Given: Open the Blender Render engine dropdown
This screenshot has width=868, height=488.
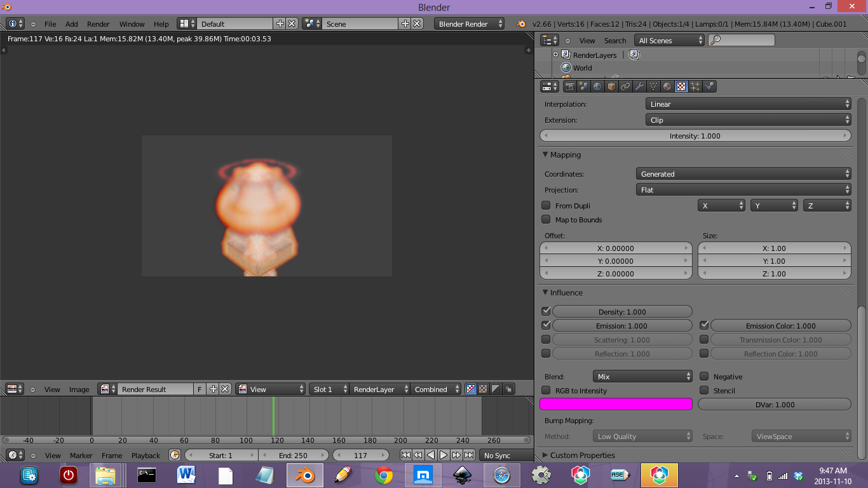Looking at the screenshot, I should coord(470,24).
